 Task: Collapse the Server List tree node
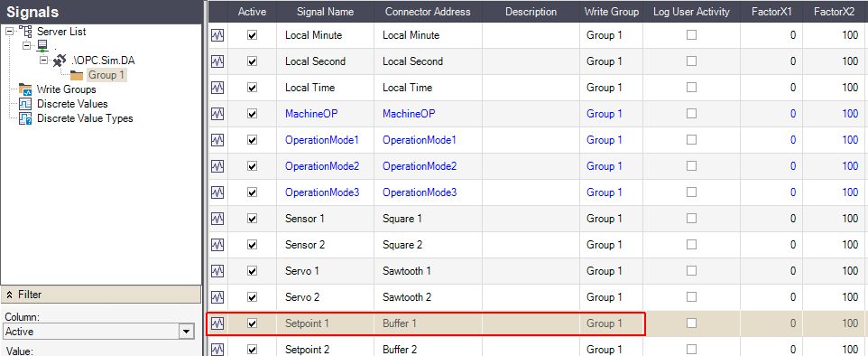(x=9, y=33)
